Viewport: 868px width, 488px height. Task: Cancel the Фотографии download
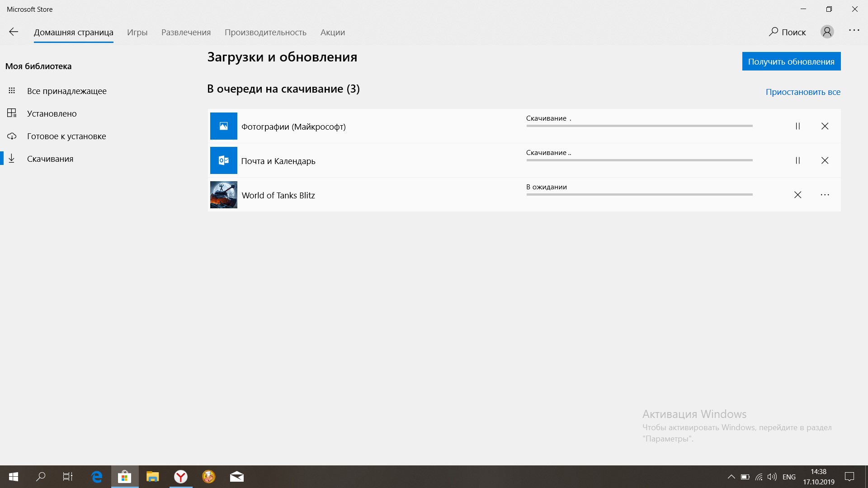pos(825,126)
